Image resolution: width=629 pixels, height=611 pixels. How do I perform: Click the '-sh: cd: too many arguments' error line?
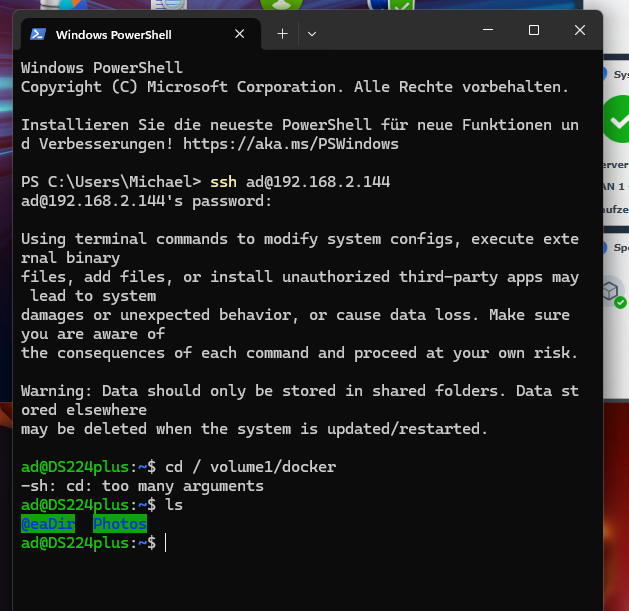point(142,486)
